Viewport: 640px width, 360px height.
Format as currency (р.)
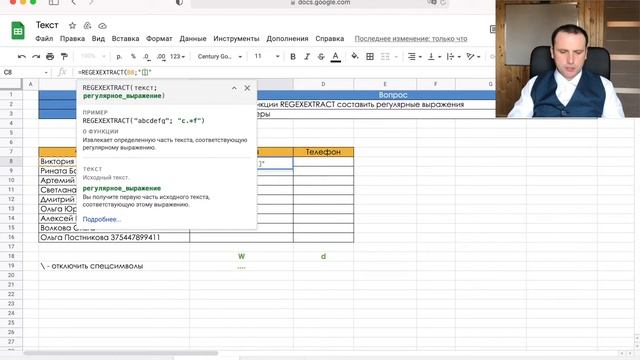(x=119, y=57)
